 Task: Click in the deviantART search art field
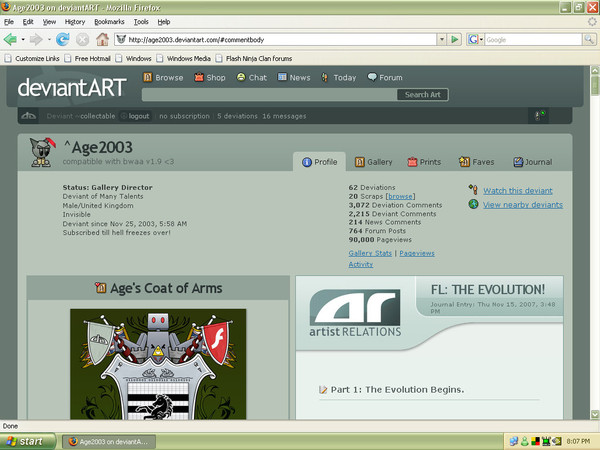click(269, 95)
